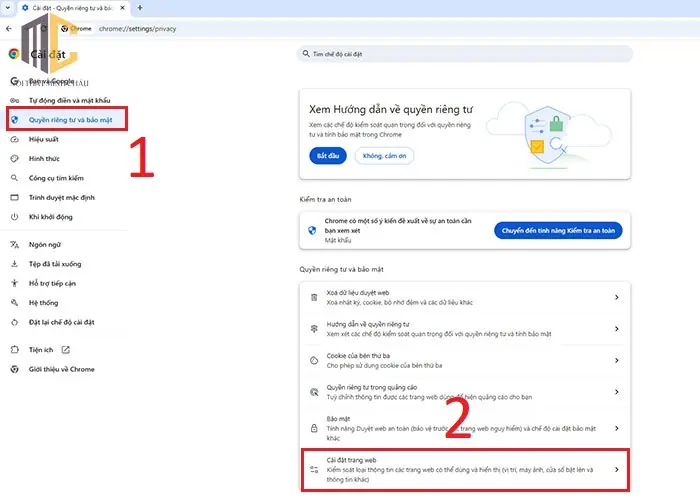Open the Hình thức section
Screen dimensions: 700x500
click(x=44, y=158)
